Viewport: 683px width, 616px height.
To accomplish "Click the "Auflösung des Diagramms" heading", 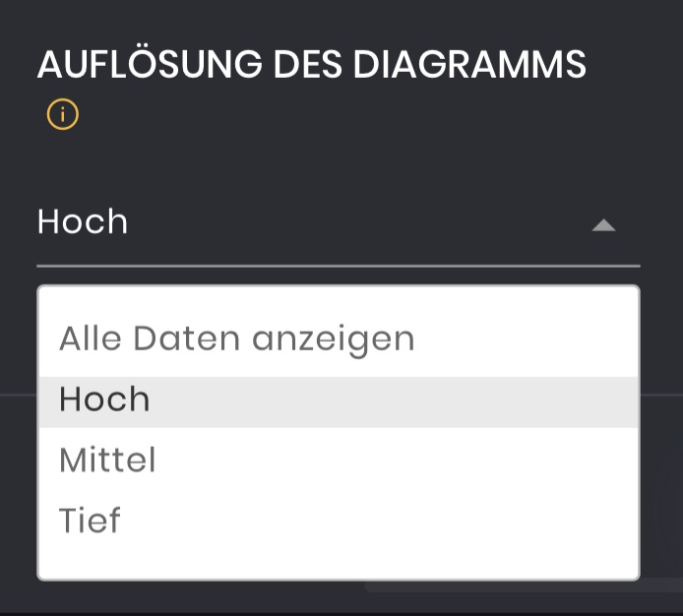I will click(311, 65).
